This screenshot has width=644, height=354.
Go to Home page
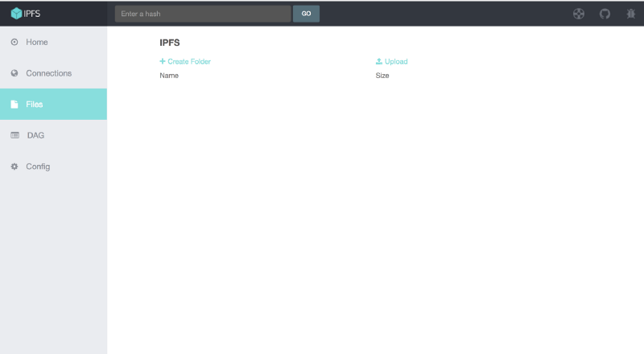[53, 42]
